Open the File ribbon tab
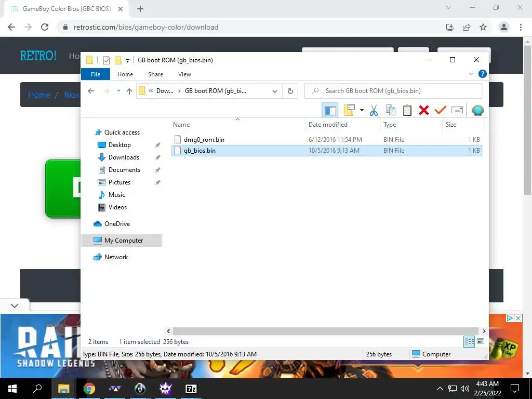 coord(96,74)
